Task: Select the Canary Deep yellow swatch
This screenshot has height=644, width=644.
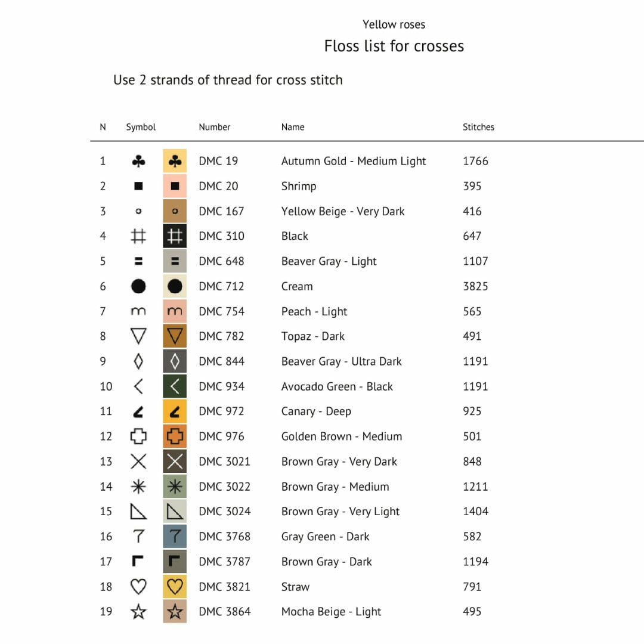Action: [175, 411]
